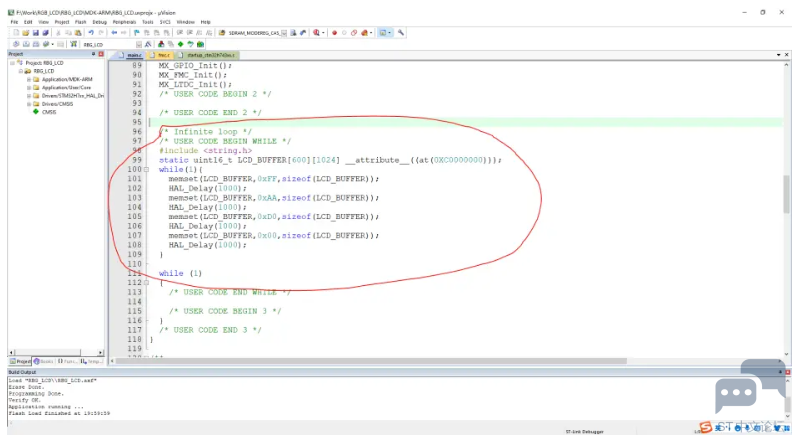794x442 pixels.
Task: Collapse the while(1) block at line 100
Action: (146, 170)
